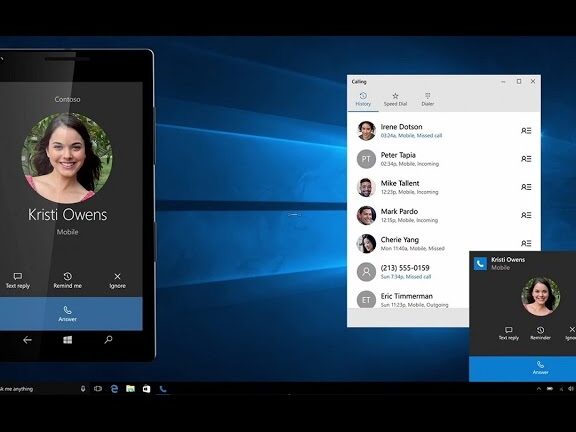Viewport: 576px width, 432px height.
Task: Close the Calling window
Action: click(533, 82)
